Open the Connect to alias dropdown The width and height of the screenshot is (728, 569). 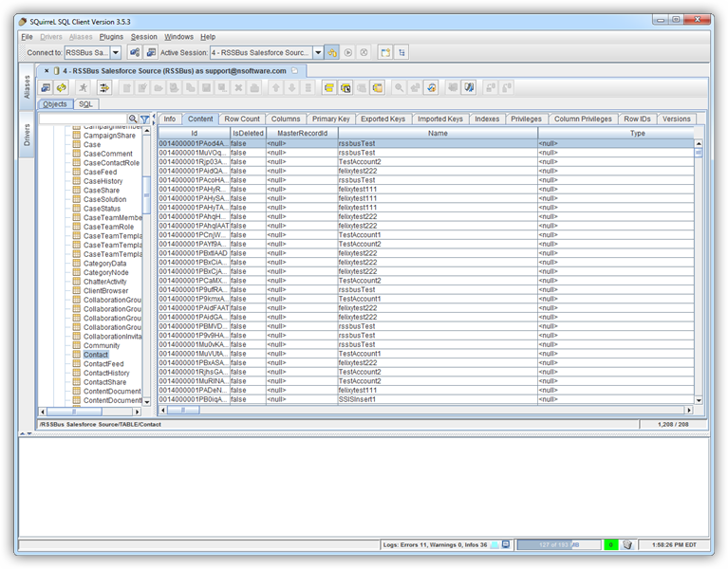coord(115,52)
